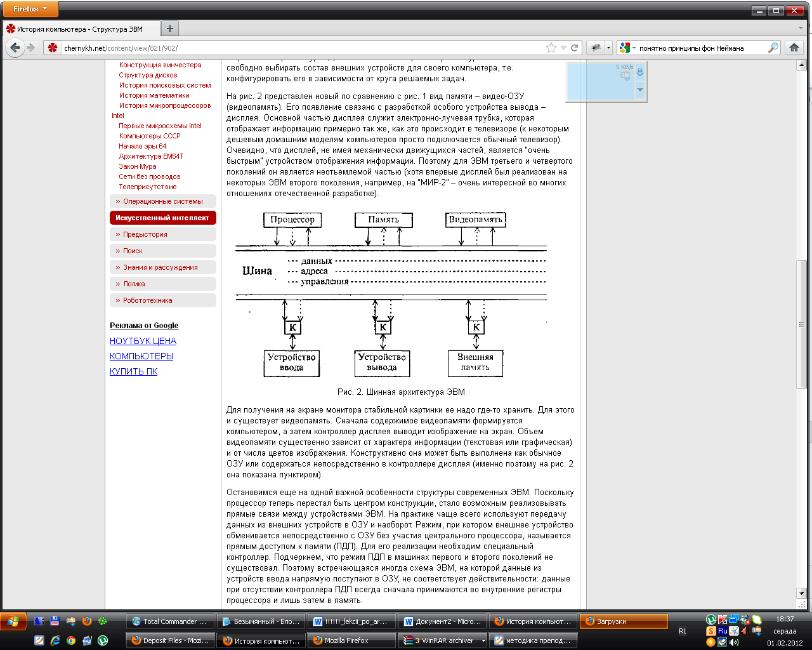812x650 pixels.
Task: Click download arrow on the speed overlay widget
Action: (x=640, y=72)
